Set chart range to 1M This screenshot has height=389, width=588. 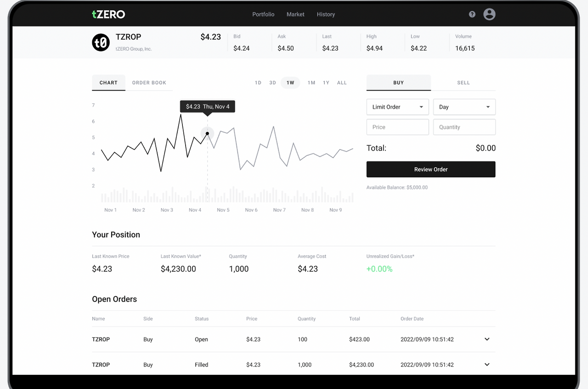pos(311,83)
